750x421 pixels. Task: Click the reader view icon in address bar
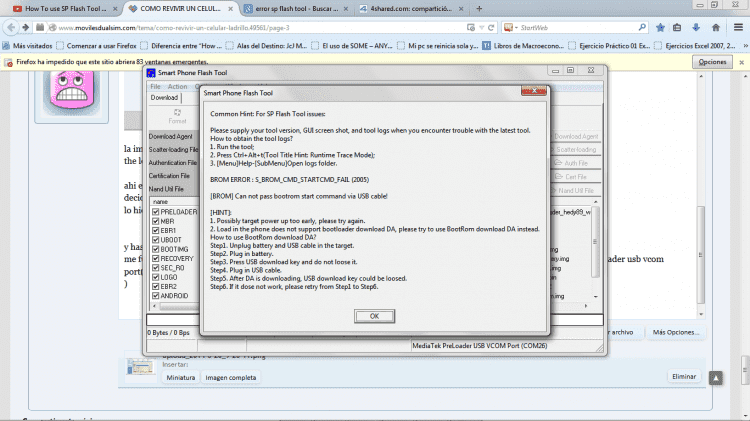[x=471, y=28]
